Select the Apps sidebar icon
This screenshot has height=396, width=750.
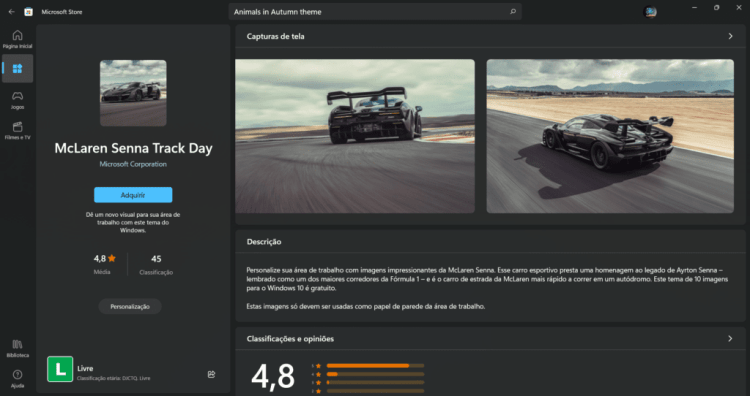click(x=17, y=68)
